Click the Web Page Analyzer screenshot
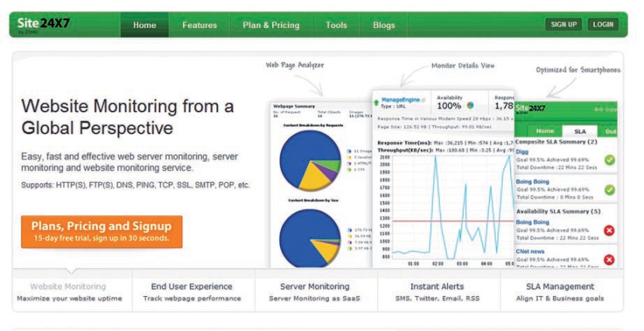Image resolution: width=644 pixels, height=331 pixels. click(320, 185)
